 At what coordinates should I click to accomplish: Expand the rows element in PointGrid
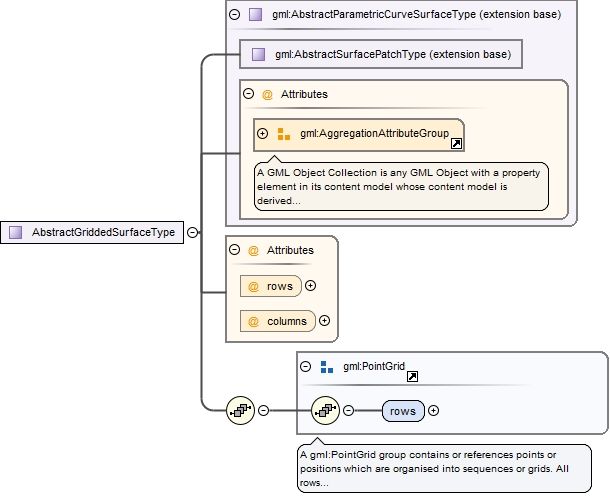(x=433, y=410)
